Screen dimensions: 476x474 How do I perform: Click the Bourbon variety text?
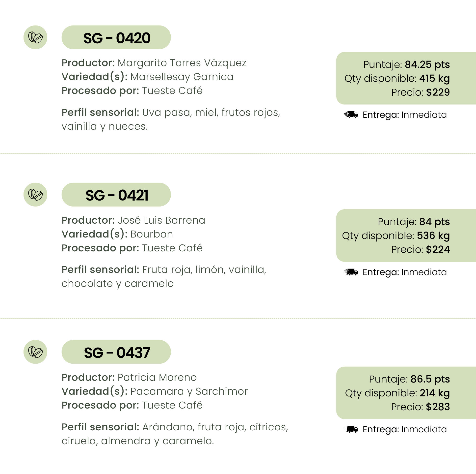point(152,234)
